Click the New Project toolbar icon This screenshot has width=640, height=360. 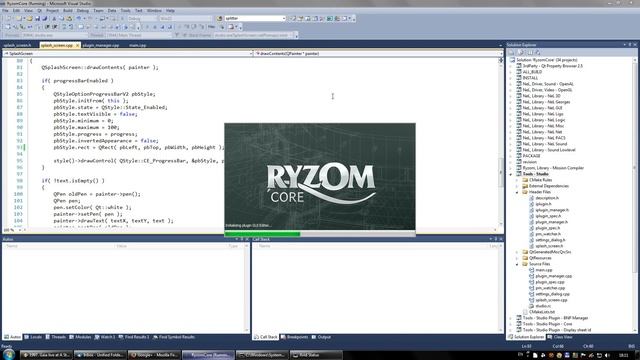(x=8, y=18)
